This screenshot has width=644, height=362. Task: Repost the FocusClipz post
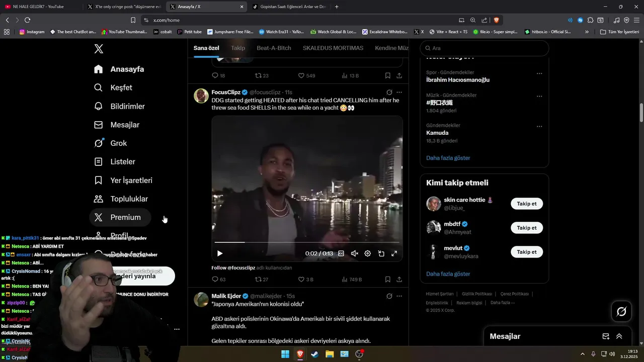pos(262,279)
